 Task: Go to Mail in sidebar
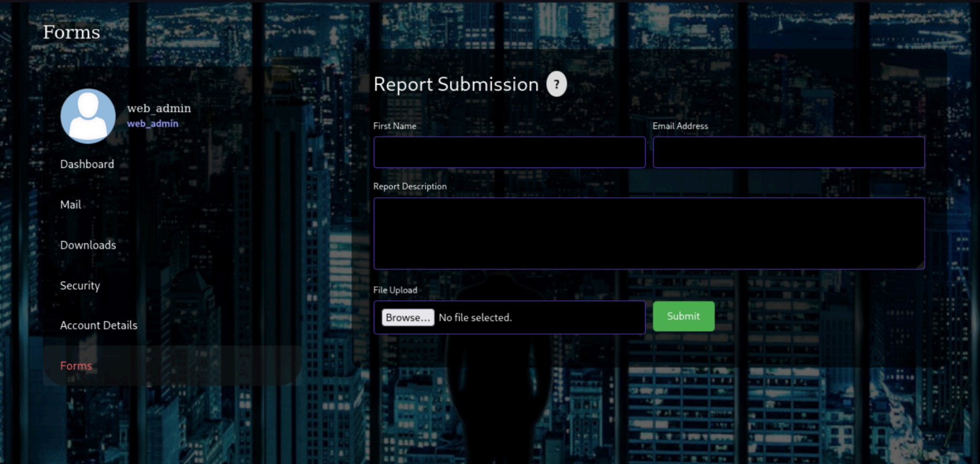tap(71, 205)
